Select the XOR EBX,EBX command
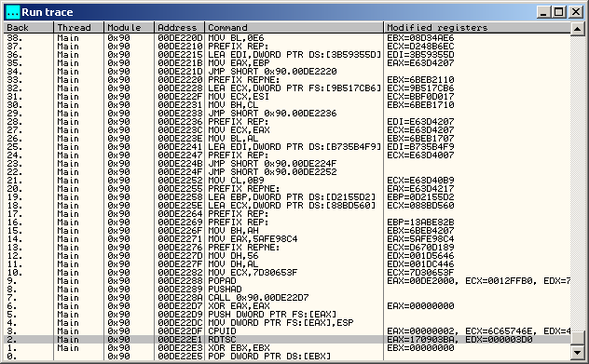The image size is (589, 364). [239, 348]
